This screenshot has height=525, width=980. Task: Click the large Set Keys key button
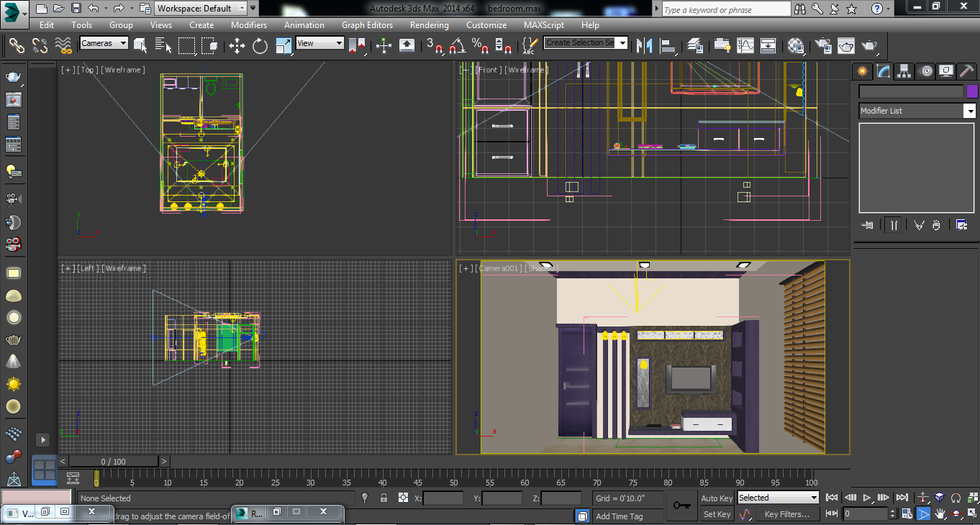[681, 506]
